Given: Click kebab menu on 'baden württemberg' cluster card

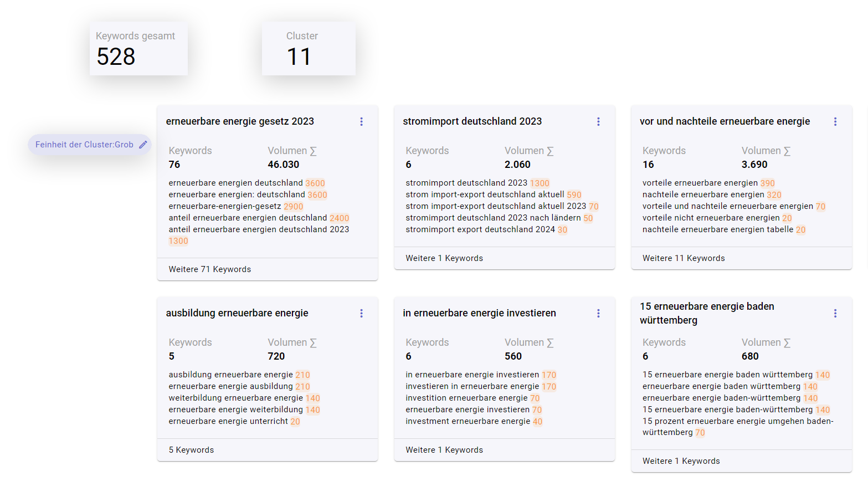Looking at the screenshot, I should [835, 313].
